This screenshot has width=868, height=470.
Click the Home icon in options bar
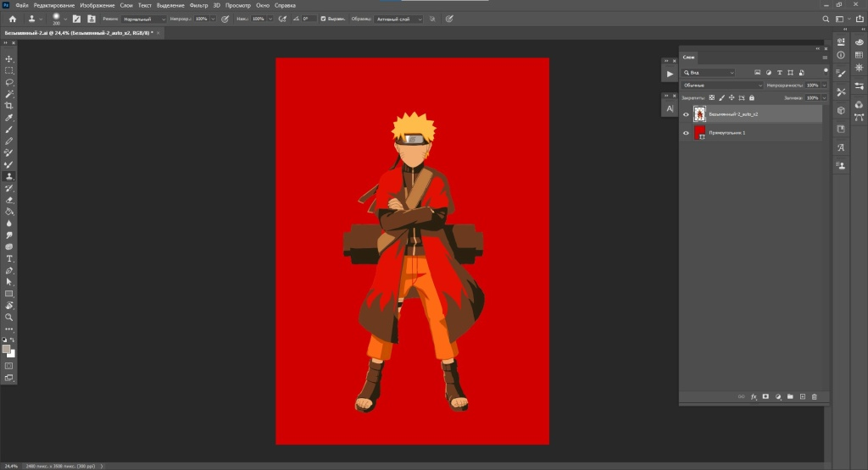point(12,19)
